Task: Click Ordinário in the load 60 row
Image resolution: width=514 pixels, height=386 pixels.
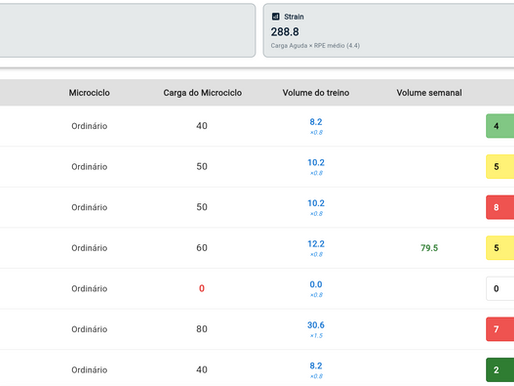Action: pos(89,248)
